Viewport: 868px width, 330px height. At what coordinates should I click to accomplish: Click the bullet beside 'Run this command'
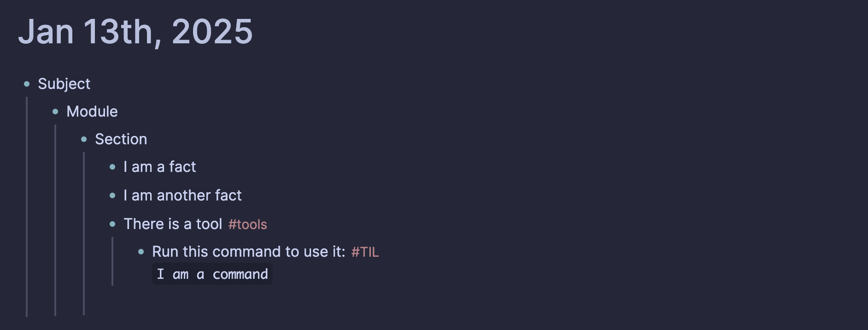(141, 252)
